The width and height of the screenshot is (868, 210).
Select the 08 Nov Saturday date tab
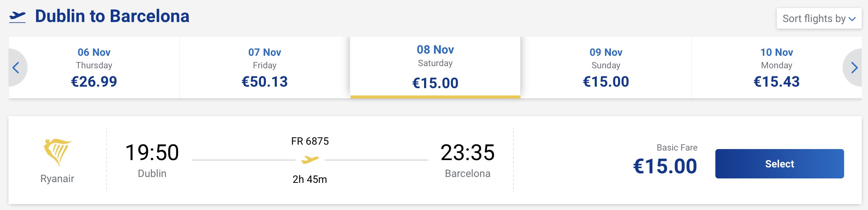point(435,68)
